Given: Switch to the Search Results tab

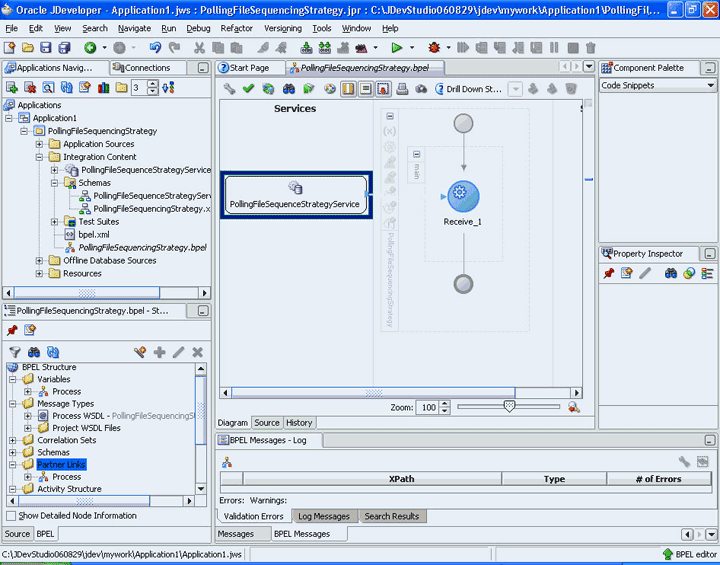Looking at the screenshot, I should point(392,516).
